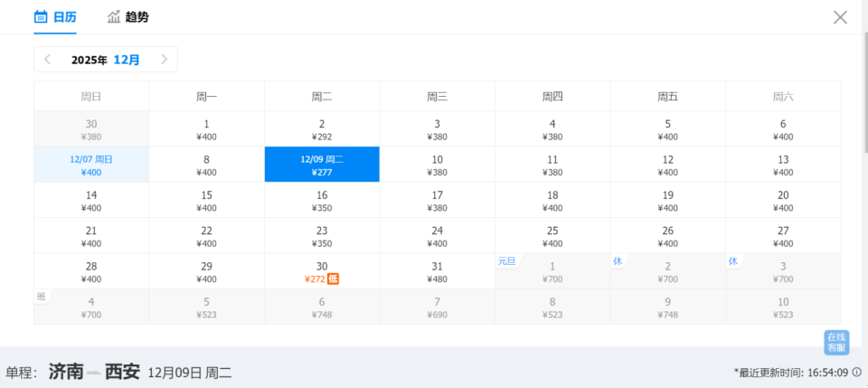Select January 5 priced ¥523
Viewport: 868px width, 388px height.
[206, 307]
